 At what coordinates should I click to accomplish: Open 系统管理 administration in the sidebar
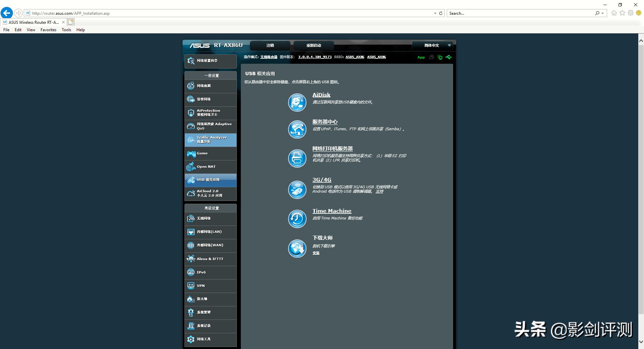pyautogui.click(x=211, y=312)
